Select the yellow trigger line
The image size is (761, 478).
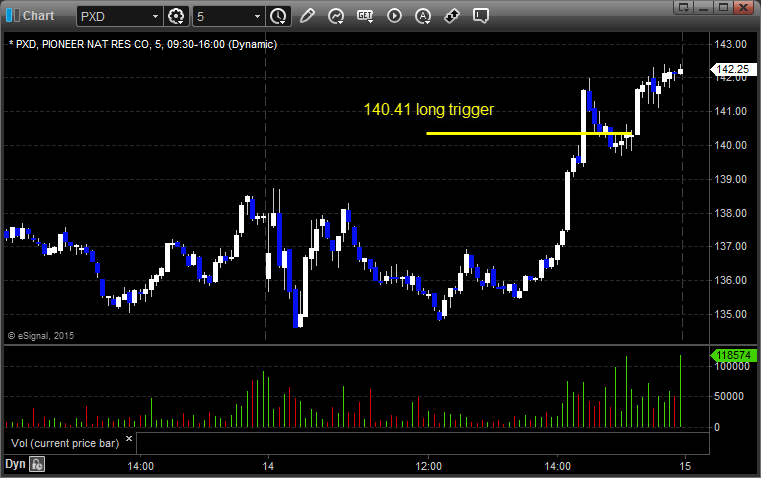coord(529,133)
